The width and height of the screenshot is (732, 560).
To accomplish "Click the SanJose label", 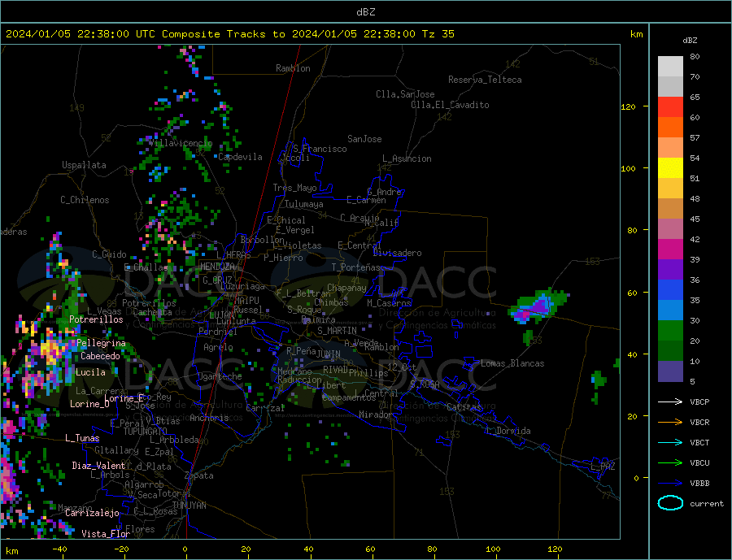I will (364, 139).
